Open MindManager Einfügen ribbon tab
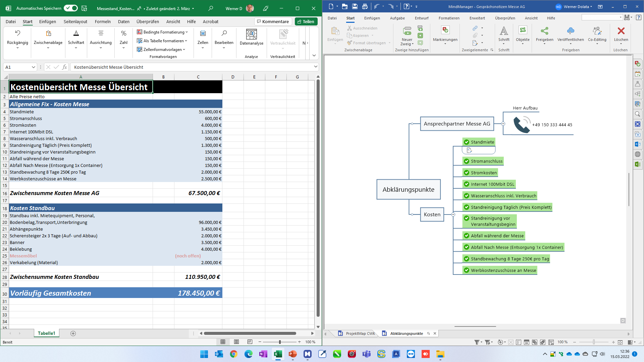The image size is (644, 362). pyautogui.click(x=372, y=18)
